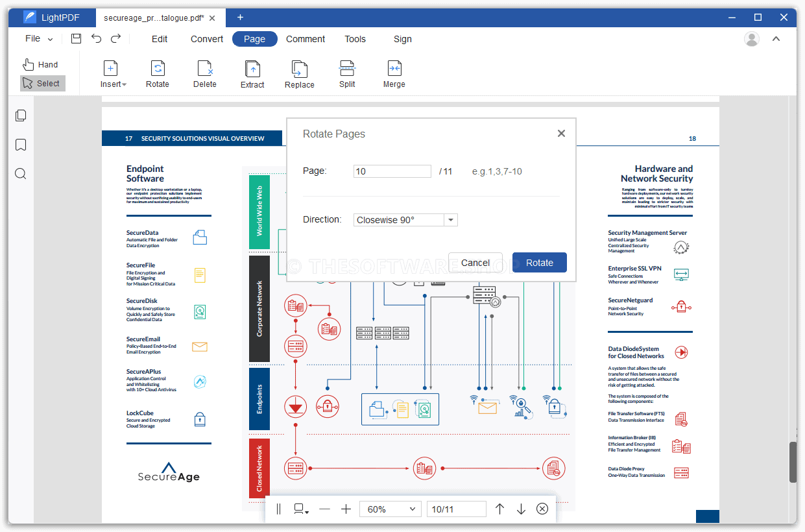Undo the last action
Screen dimensions: 805x532
click(x=96, y=39)
